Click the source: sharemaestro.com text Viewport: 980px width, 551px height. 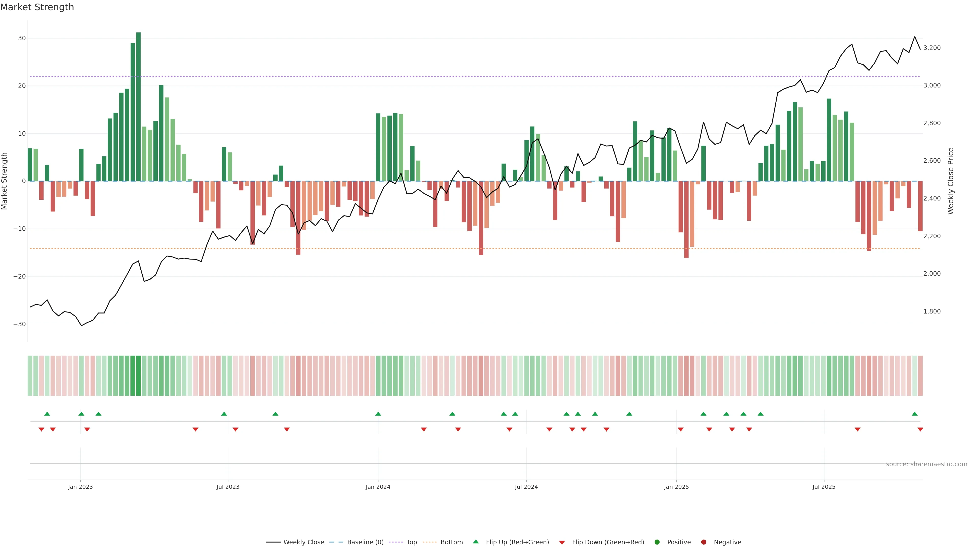926,464
